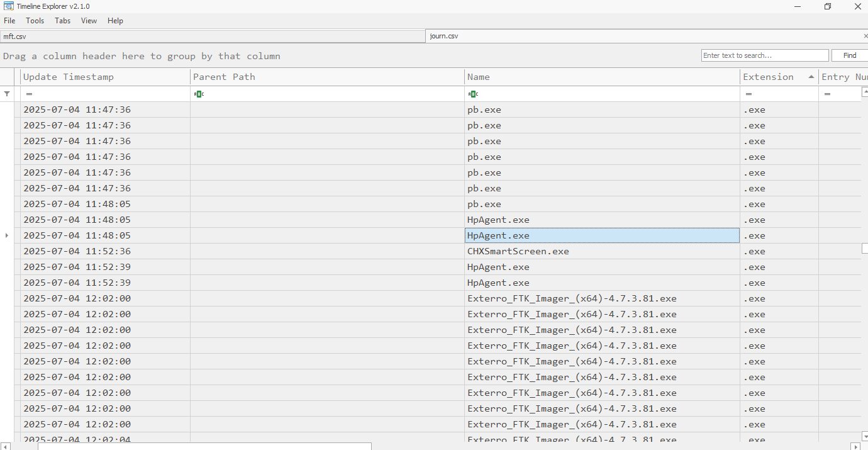868x450 pixels.
Task: Sort by the Name column header
Action: point(601,77)
